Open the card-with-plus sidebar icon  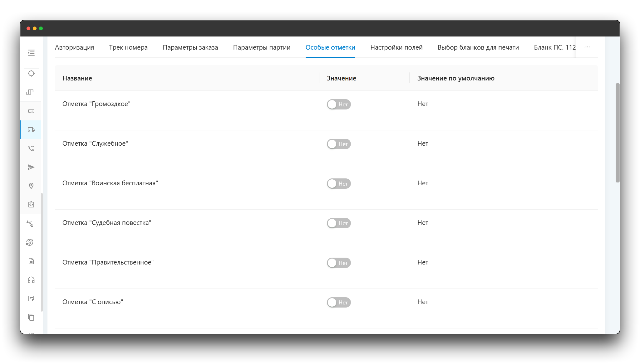pyautogui.click(x=31, y=111)
